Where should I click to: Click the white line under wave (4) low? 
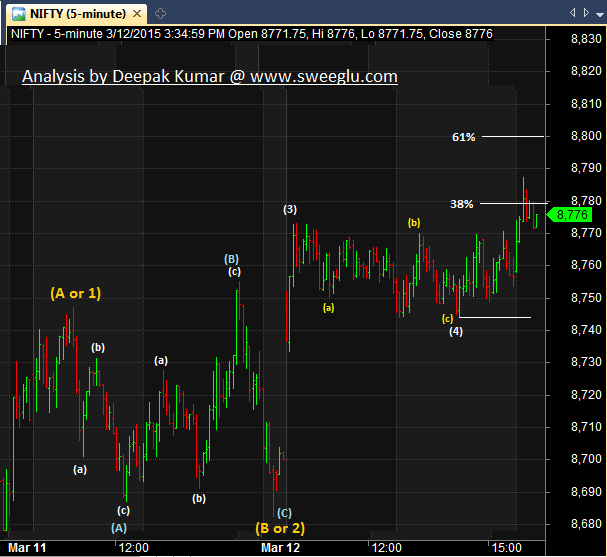495,318
